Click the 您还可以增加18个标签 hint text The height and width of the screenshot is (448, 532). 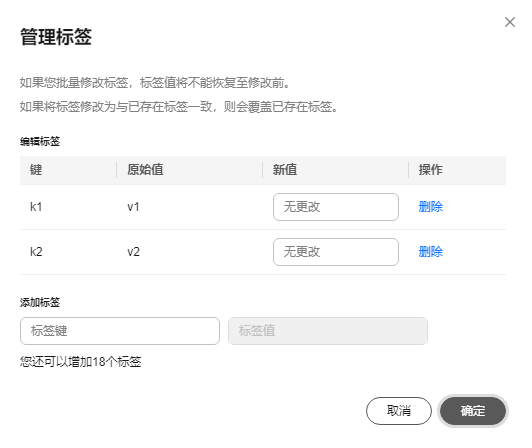coord(80,362)
